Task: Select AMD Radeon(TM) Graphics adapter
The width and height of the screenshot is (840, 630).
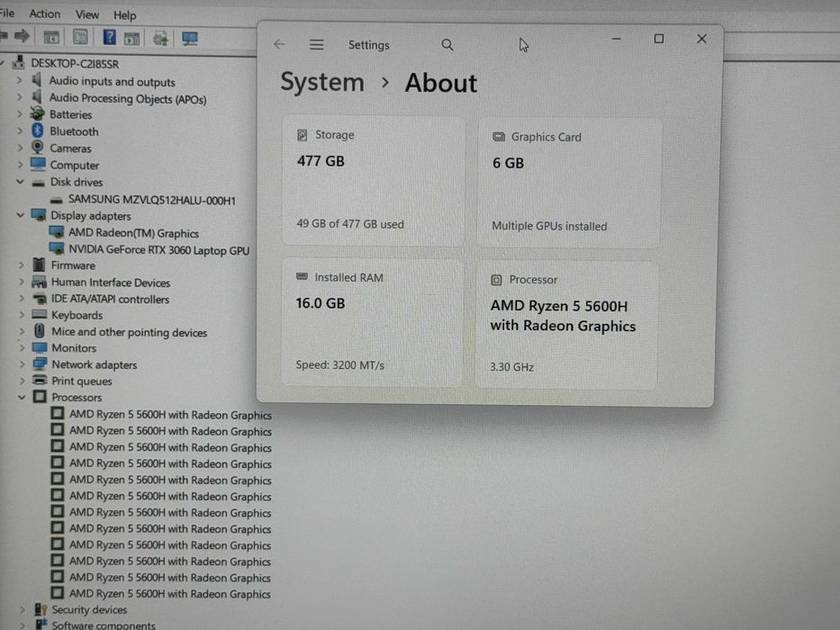Action: point(133,233)
